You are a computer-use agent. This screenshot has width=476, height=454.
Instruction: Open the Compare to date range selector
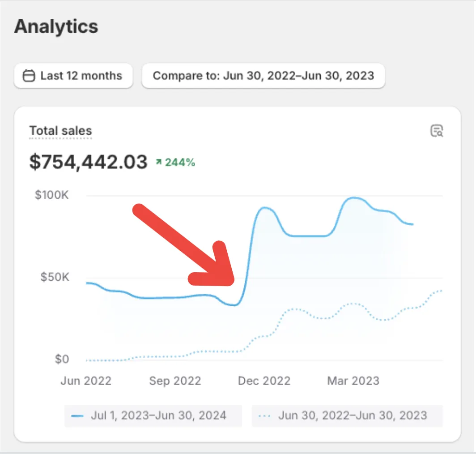pyautogui.click(x=263, y=76)
